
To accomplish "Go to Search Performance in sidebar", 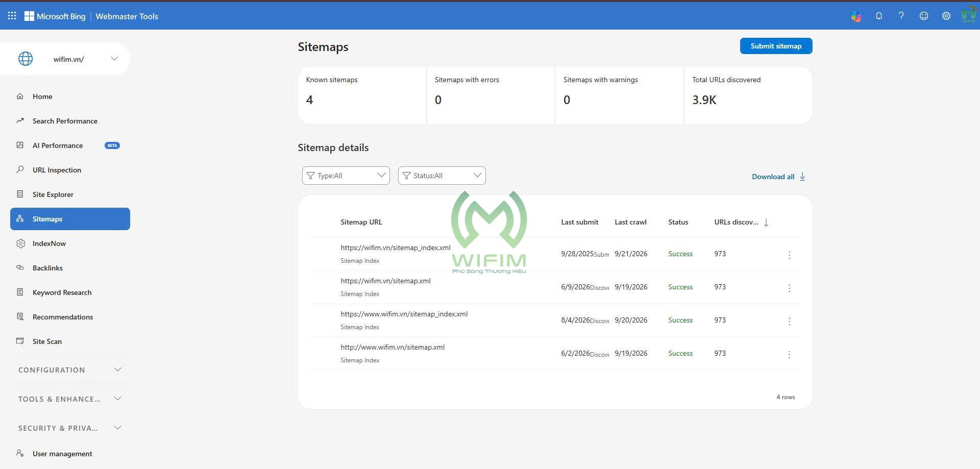I will (70, 121).
